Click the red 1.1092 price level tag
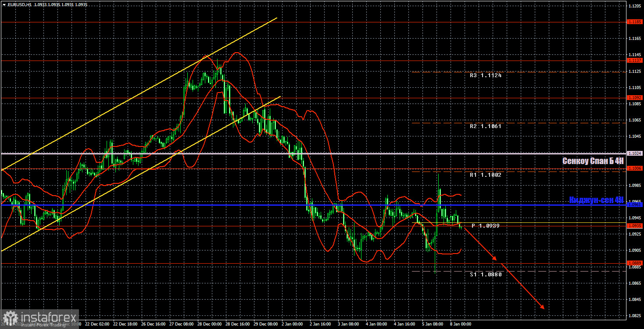The image size is (644, 329). tap(635, 97)
